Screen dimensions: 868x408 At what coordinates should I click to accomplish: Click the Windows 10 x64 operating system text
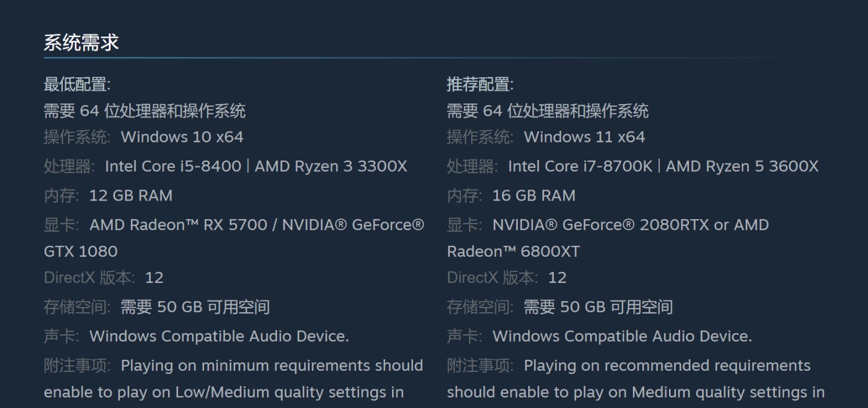pyautogui.click(x=182, y=137)
